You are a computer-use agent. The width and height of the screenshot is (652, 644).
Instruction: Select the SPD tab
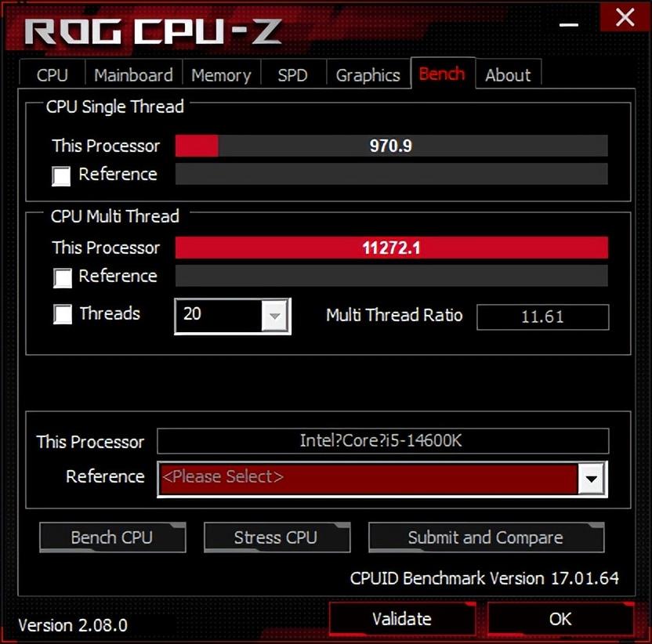coord(293,75)
